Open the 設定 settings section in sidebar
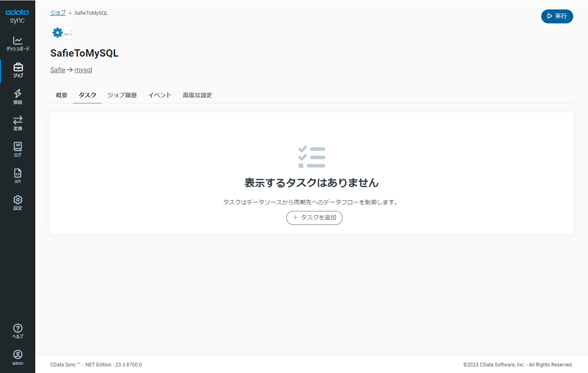The image size is (588, 373). 18,203
